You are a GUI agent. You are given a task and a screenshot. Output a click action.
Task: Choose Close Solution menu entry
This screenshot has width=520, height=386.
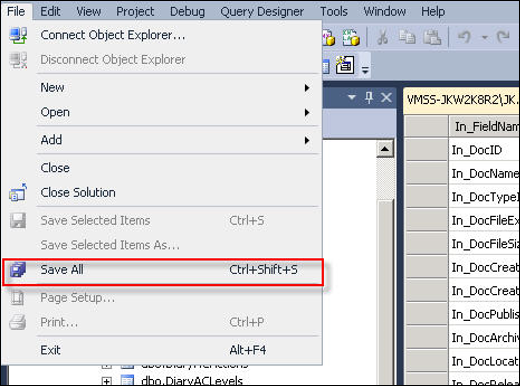point(162,193)
